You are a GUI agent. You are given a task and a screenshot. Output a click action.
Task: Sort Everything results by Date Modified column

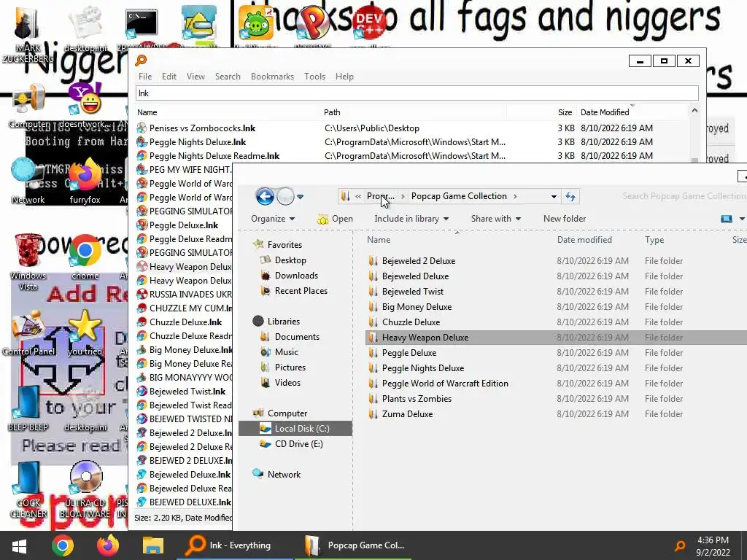(605, 112)
